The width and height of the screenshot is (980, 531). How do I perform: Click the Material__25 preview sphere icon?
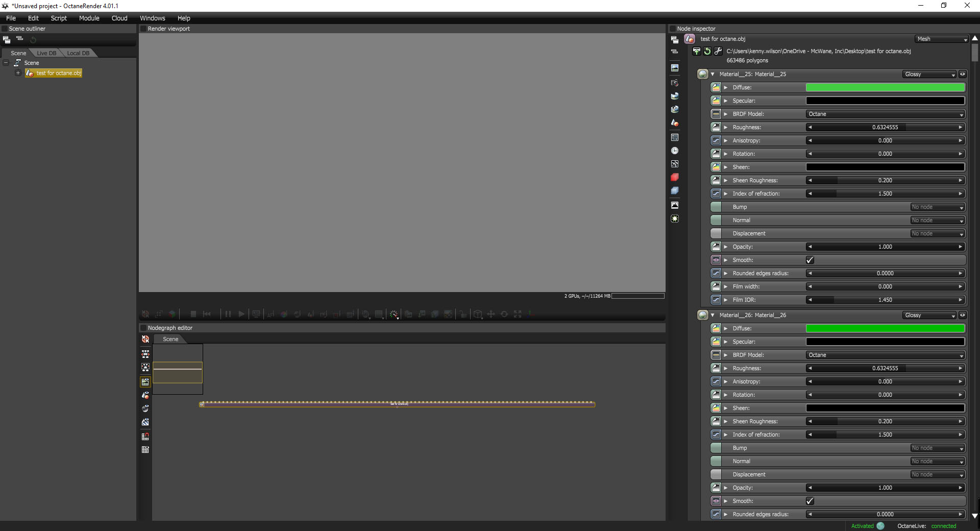pos(703,74)
